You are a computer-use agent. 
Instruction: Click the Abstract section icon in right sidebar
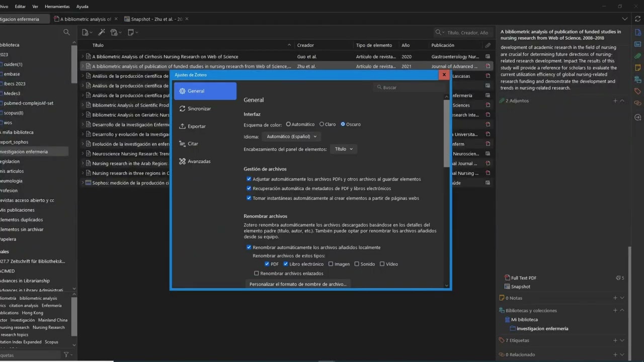click(x=637, y=44)
